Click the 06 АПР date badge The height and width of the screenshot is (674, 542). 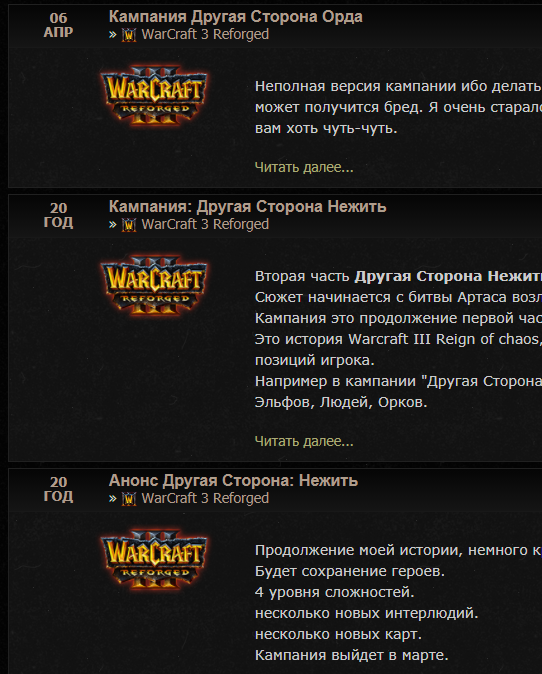58,25
